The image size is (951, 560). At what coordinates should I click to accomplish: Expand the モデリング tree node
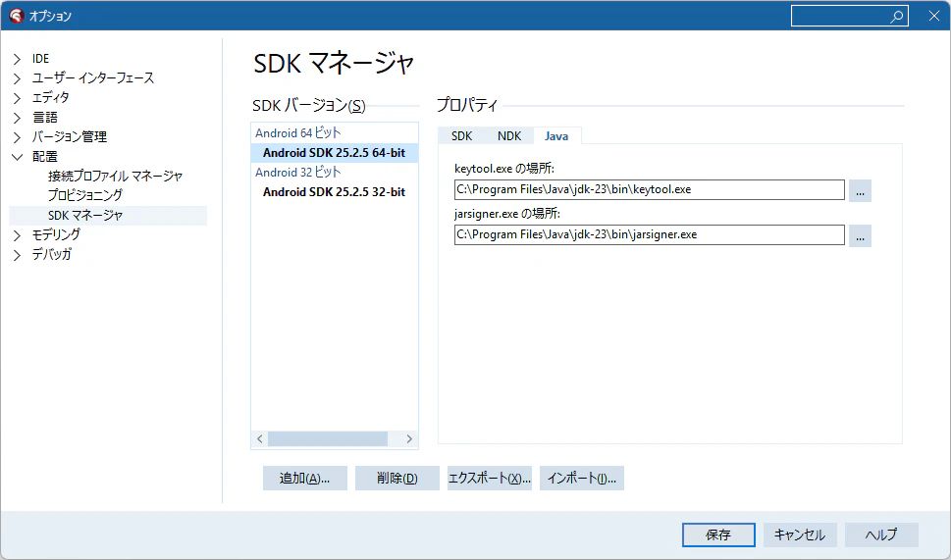tap(18, 235)
